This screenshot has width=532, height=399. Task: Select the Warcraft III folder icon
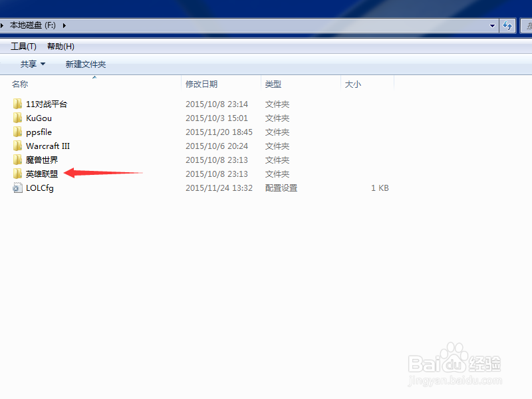point(18,146)
